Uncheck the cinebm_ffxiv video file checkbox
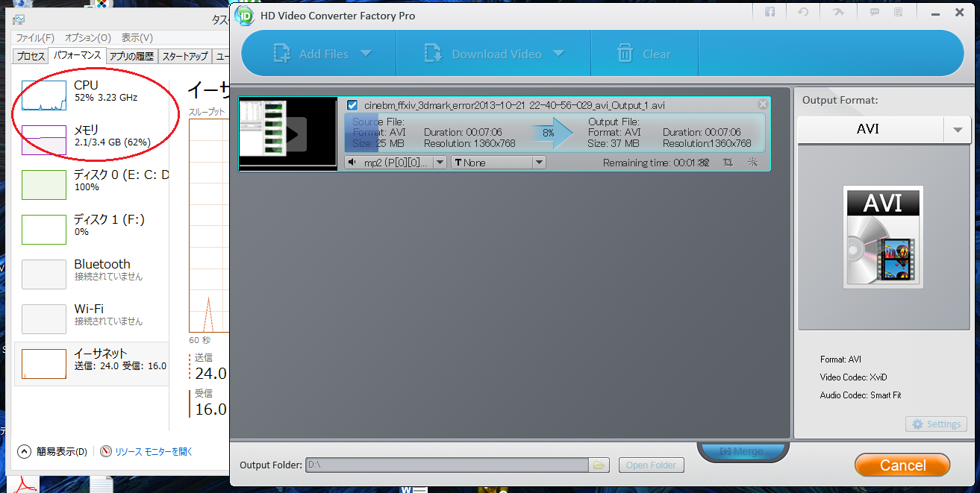Screen dimensions: 980x493 (352, 105)
